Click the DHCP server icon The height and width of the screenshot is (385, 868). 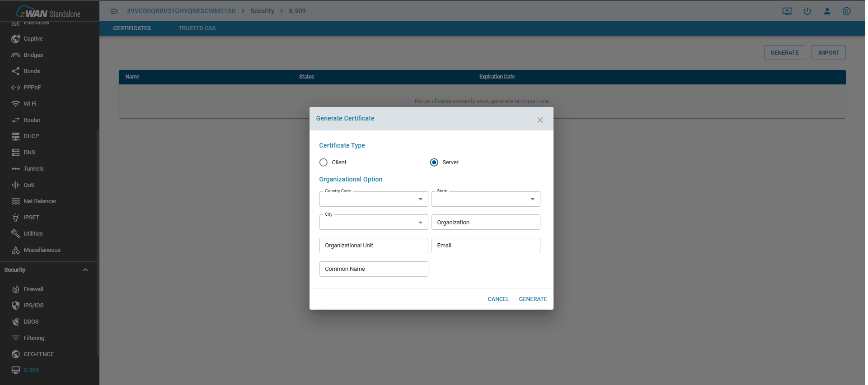click(16, 136)
